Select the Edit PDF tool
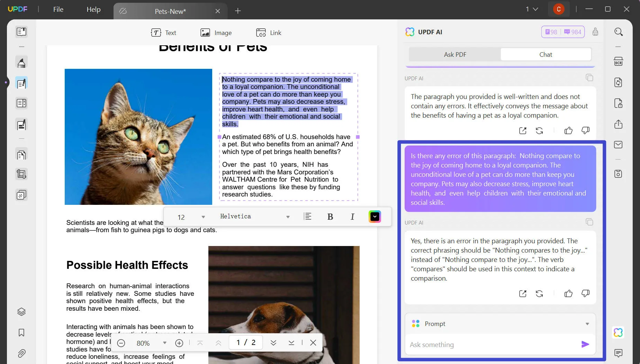640x364 pixels. [x=21, y=83]
